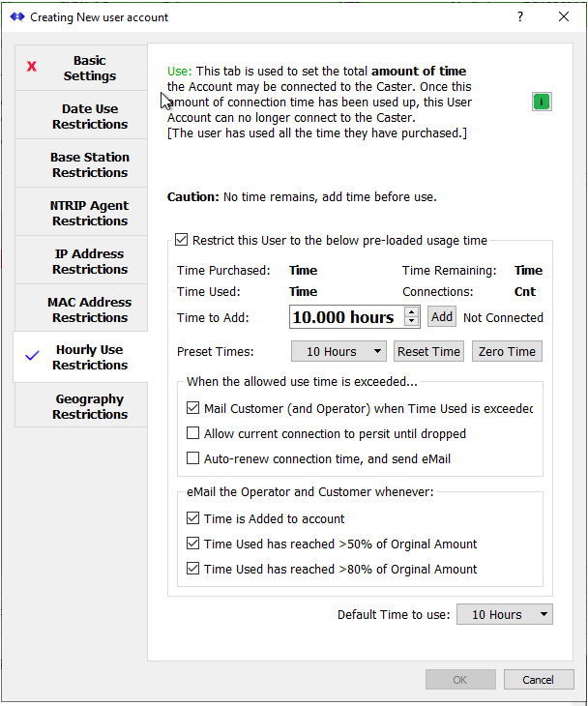Toggle Restrict this User to pre-loaded usage time
The image size is (588, 706).
click(182, 240)
